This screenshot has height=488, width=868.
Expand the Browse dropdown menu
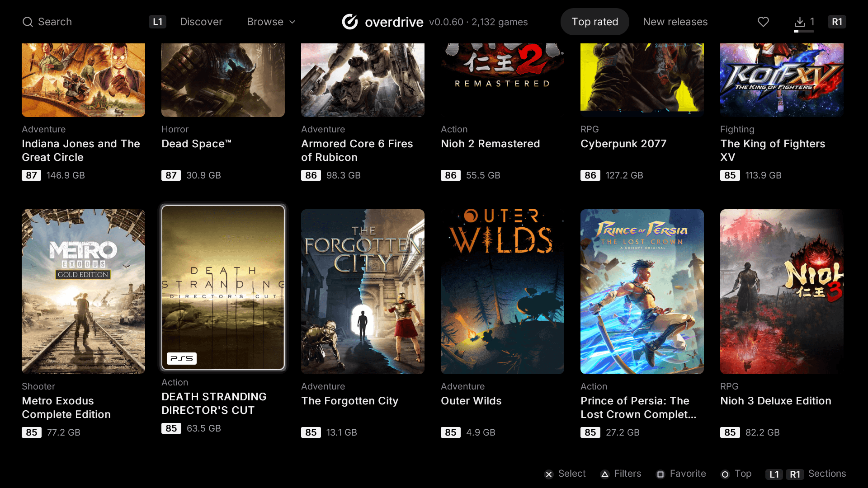[x=271, y=22]
